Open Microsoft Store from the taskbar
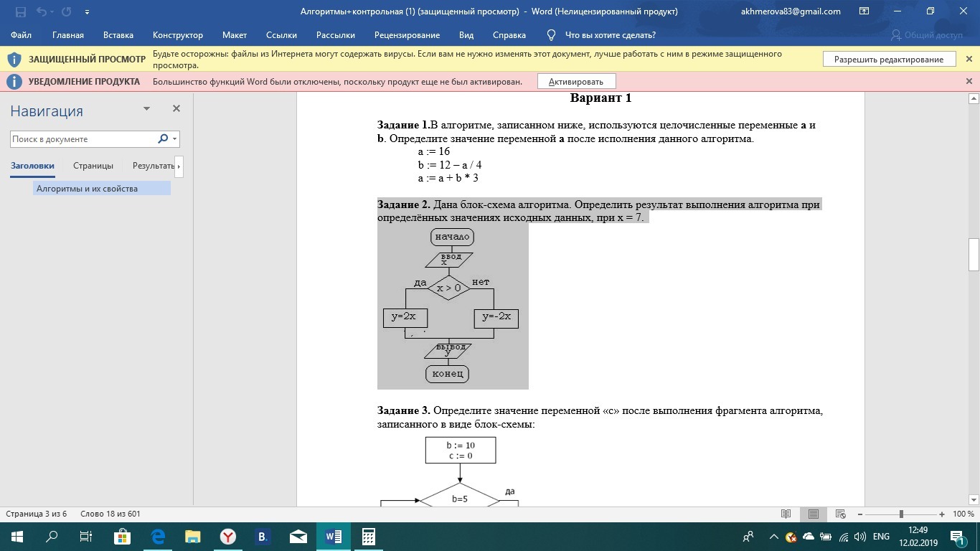The height and width of the screenshot is (551, 980). (x=122, y=537)
